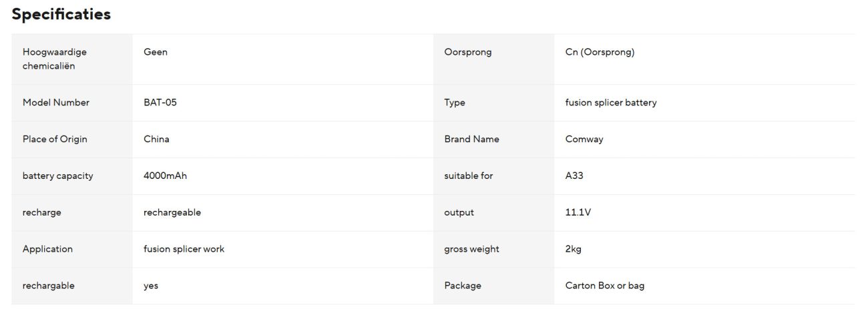The height and width of the screenshot is (317, 868).
Task: Click the battery capacity label
Action: coord(57,176)
